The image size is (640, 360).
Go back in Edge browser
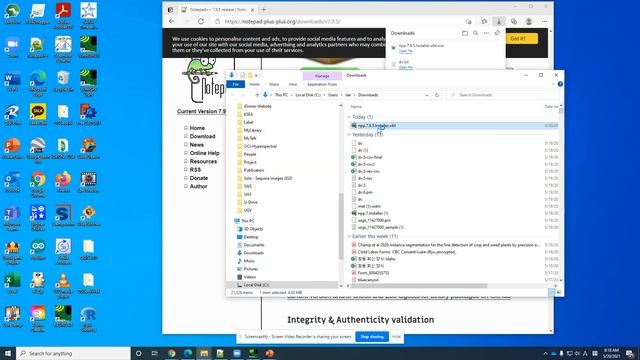click(172, 22)
